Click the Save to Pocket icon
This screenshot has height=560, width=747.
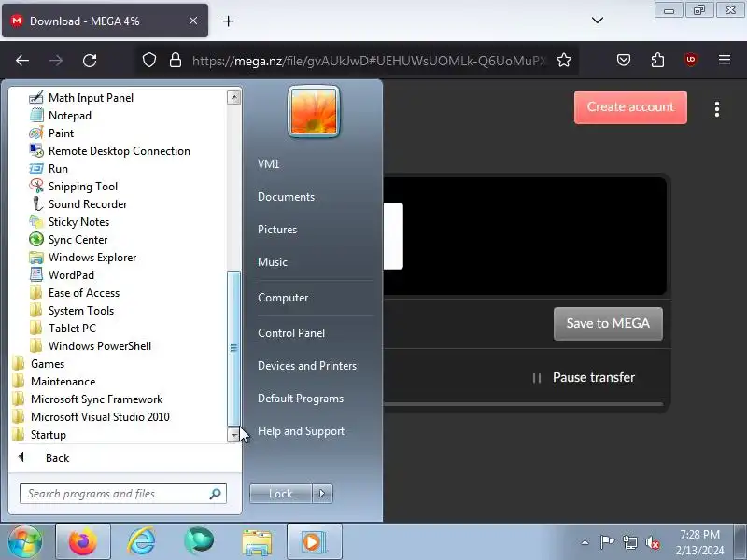624,60
